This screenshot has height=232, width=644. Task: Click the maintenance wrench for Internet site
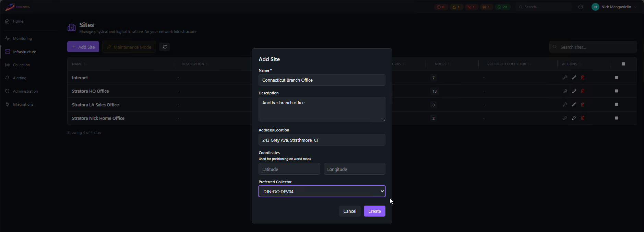click(x=565, y=78)
